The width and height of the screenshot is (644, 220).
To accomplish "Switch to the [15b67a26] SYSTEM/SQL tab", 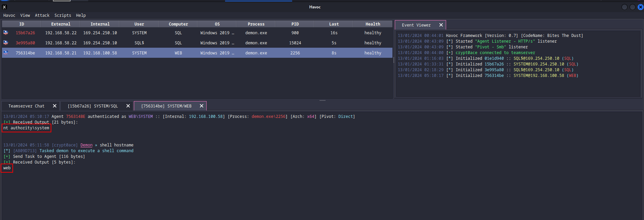I will [x=93, y=106].
